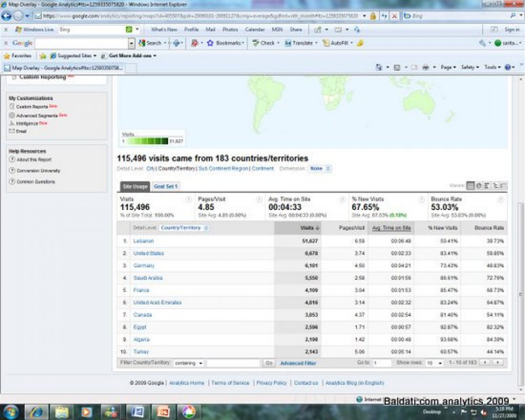The width and height of the screenshot is (525, 420).
Task: Switch to the comparison view icon
Action: (x=495, y=185)
